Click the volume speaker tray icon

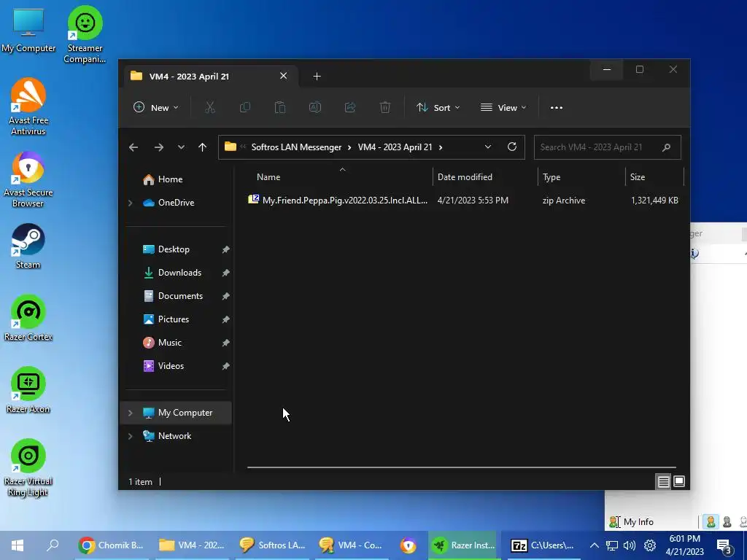(x=630, y=545)
